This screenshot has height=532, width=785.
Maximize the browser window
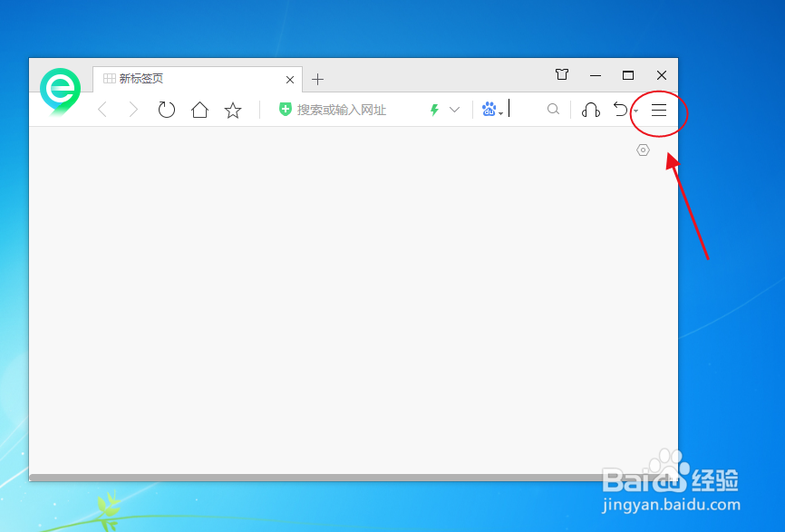(628, 75)
